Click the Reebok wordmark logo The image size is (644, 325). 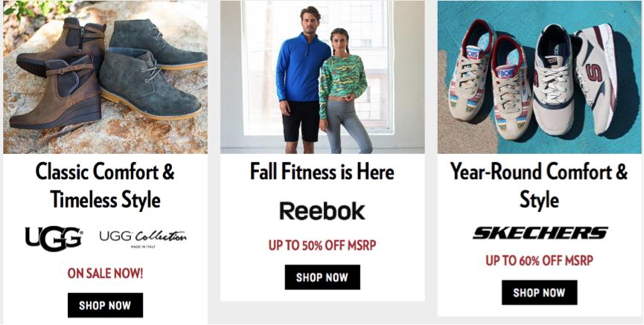pyautogui.click(x=322, y=211)
